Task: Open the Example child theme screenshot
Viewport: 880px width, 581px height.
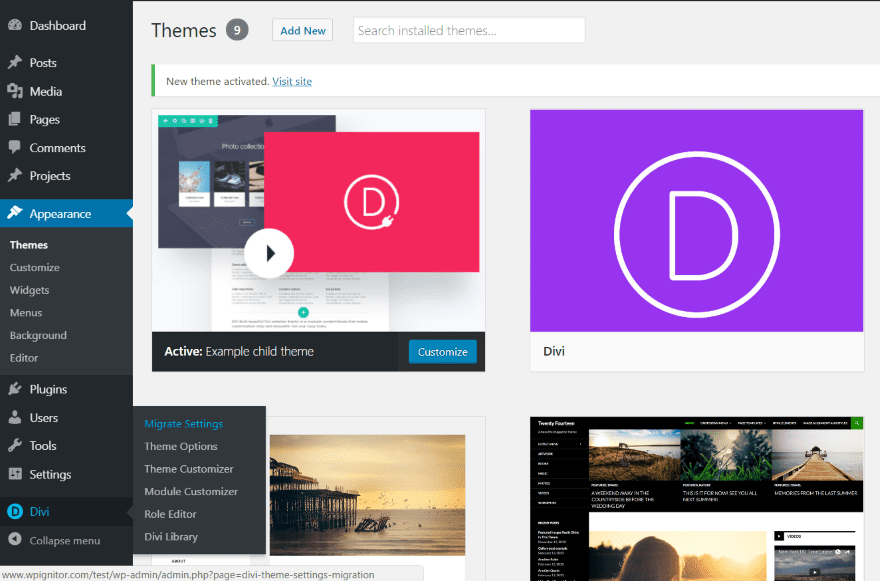Action: click(318, 220)
